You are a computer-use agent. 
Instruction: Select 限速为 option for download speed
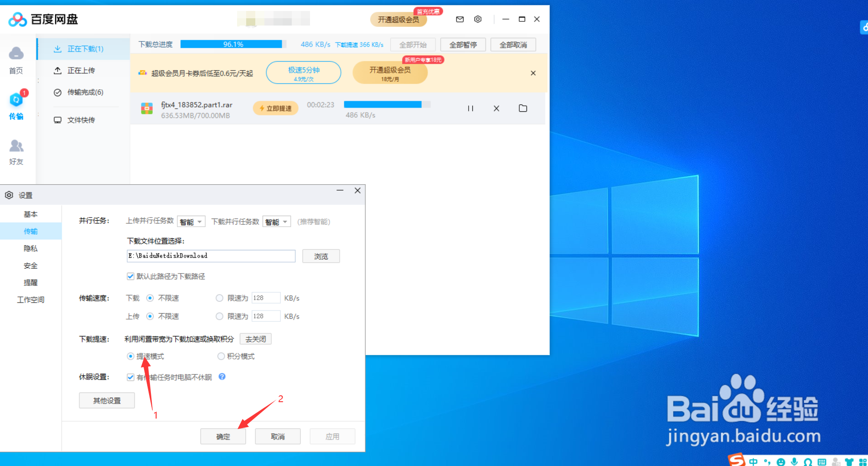pyautogui.click(x=219, y=298)
